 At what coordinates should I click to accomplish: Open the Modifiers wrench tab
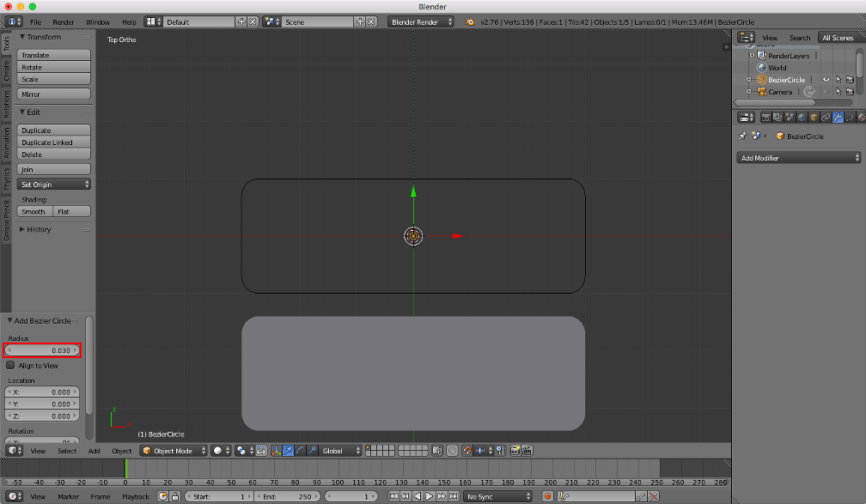tap(838, 117)
